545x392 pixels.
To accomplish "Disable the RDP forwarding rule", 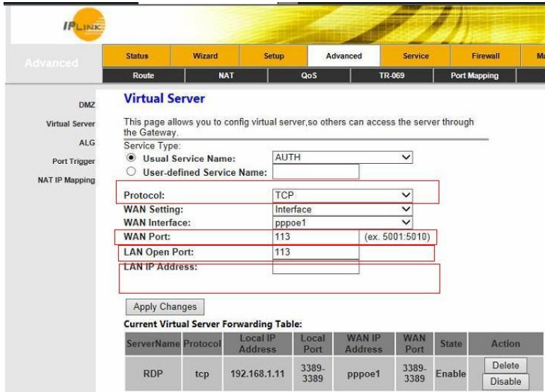I will point(507,381).
